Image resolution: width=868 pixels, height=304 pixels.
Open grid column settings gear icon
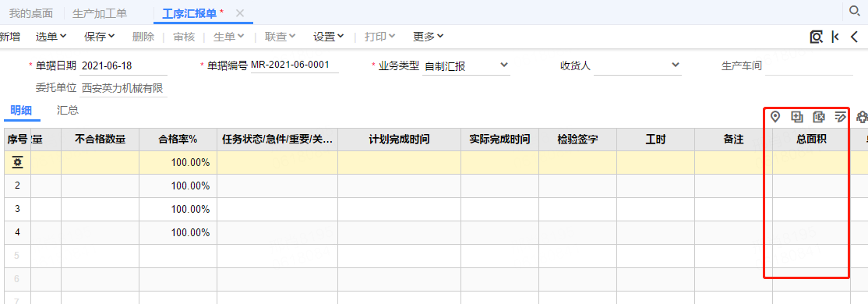click(x=862, y=117)
